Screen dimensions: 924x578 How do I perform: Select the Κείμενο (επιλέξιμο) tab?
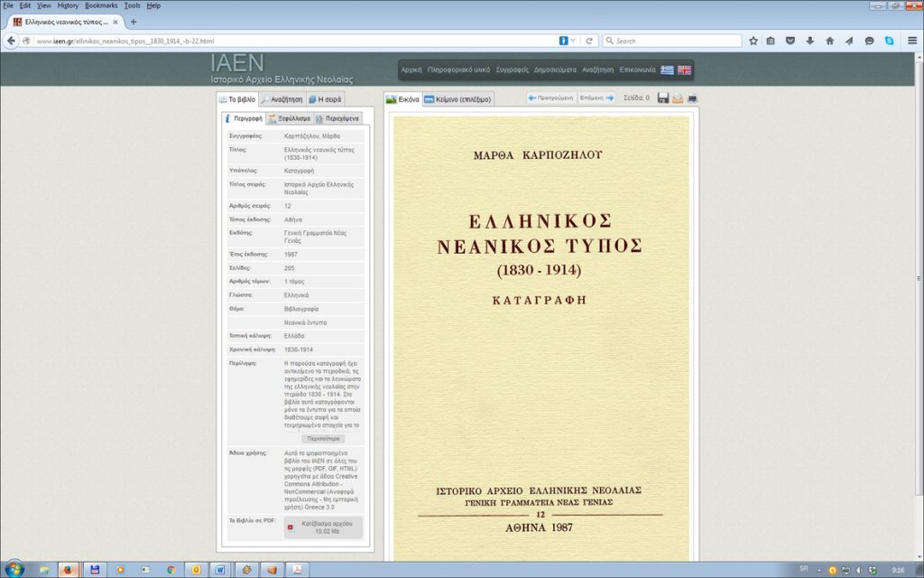click(458, 99)
